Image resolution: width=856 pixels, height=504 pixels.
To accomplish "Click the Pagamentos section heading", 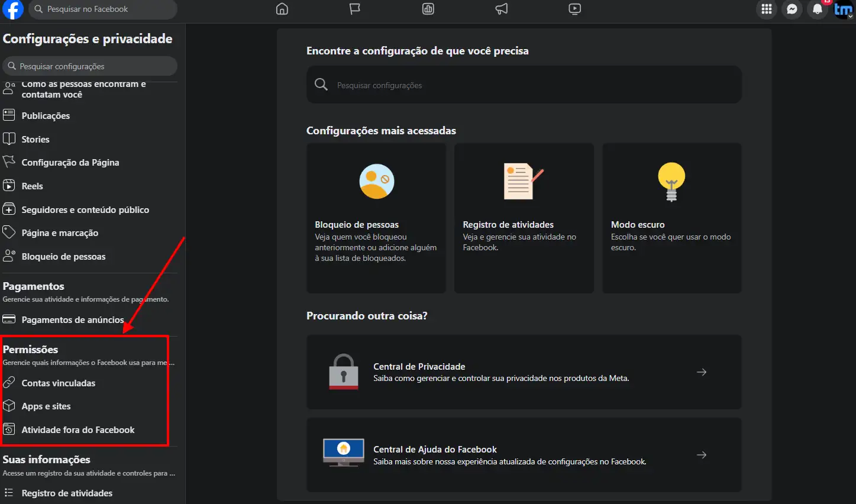I will pyautogui.click(x=34, y=286).
